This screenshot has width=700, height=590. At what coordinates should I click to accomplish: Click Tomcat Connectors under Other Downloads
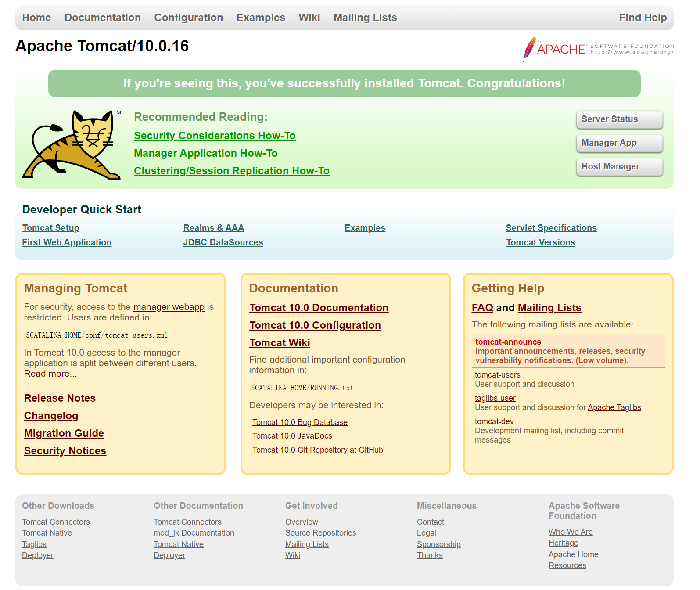pyautogui.click(x=56, y=522)
